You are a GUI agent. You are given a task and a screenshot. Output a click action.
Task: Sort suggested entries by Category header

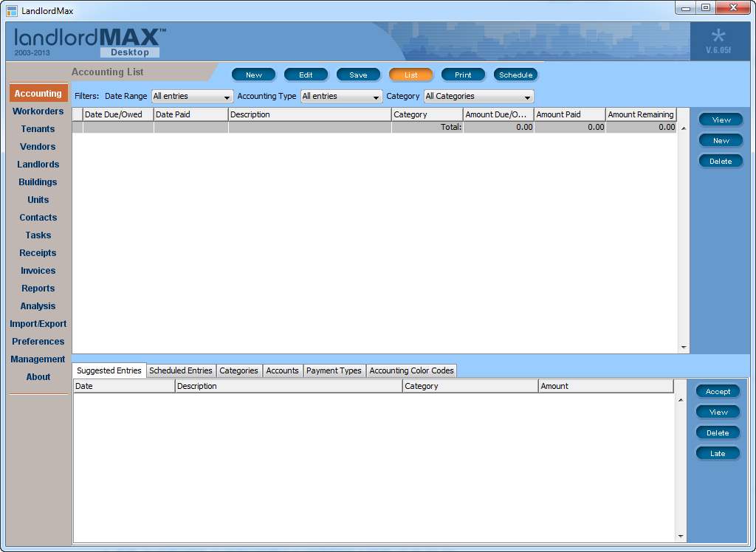tap(470, 386)
